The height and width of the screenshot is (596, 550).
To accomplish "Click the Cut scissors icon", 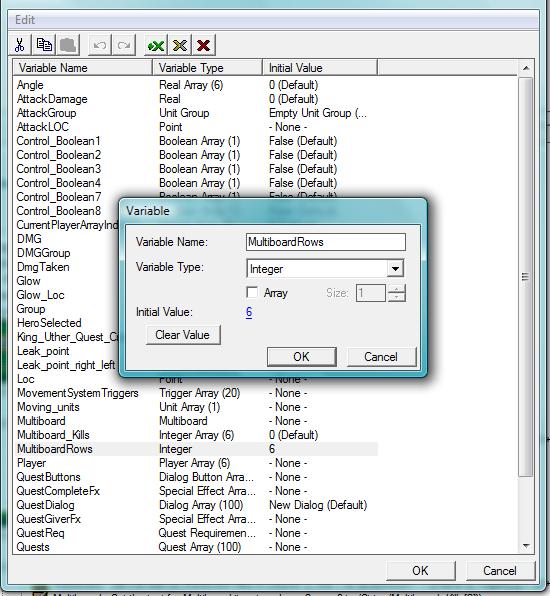I will tap(20, 45).
